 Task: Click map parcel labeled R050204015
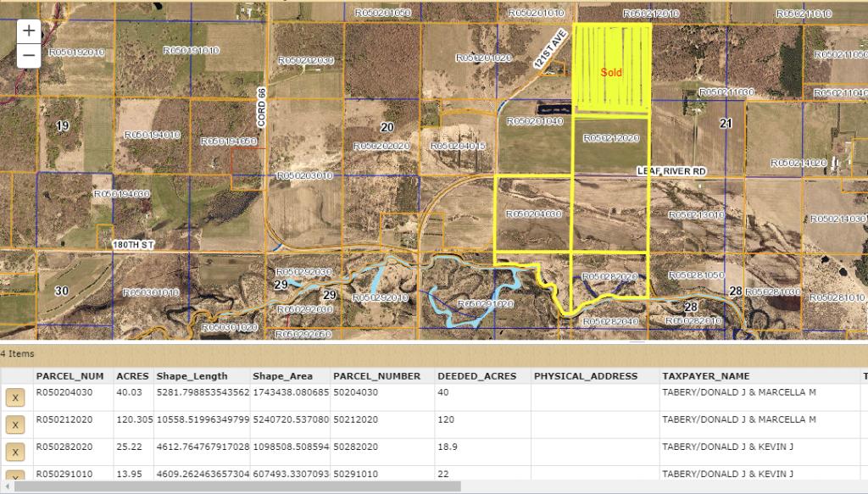(x=458, y=146)
